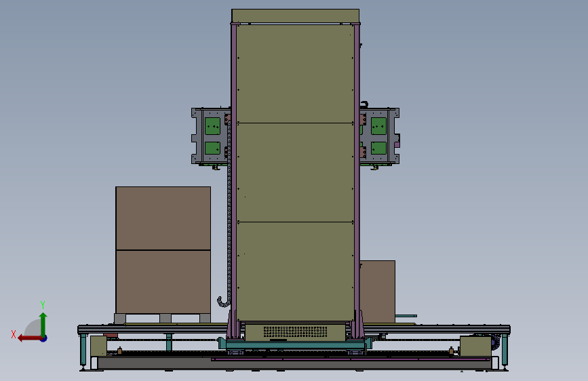
Task: Select the dark gray base beam at bottom
Action: [294, 364]
